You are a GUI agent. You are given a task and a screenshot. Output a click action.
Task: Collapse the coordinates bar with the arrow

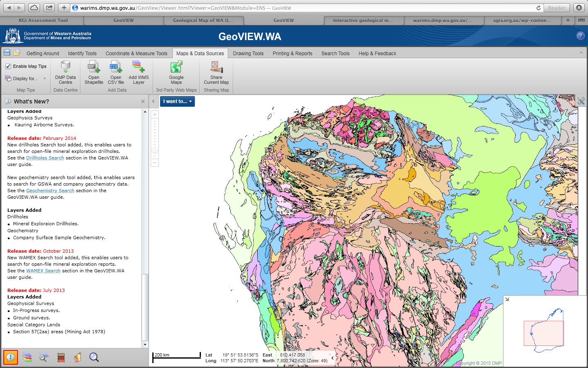332,358
